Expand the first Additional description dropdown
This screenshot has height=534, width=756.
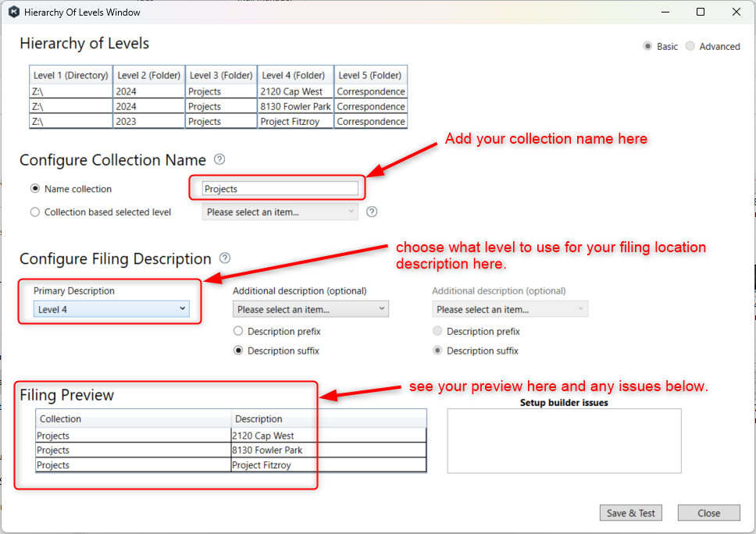click(x=310, y=309)
